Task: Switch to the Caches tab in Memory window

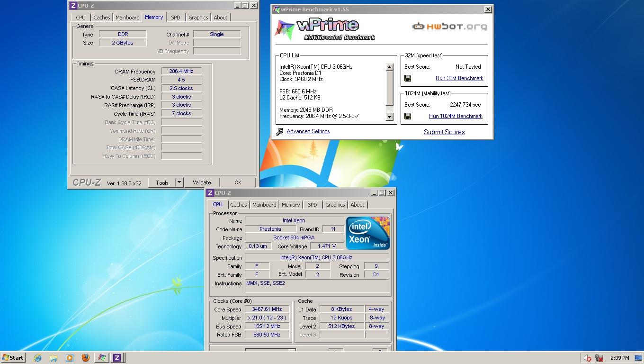Action: click(101, 18)
